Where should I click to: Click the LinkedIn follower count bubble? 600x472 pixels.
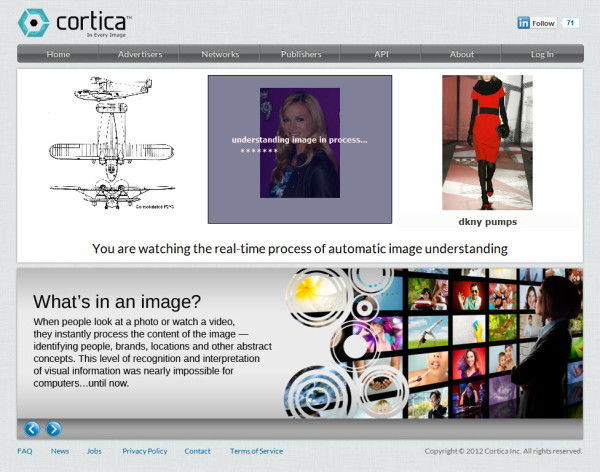[x=570, y=23]
